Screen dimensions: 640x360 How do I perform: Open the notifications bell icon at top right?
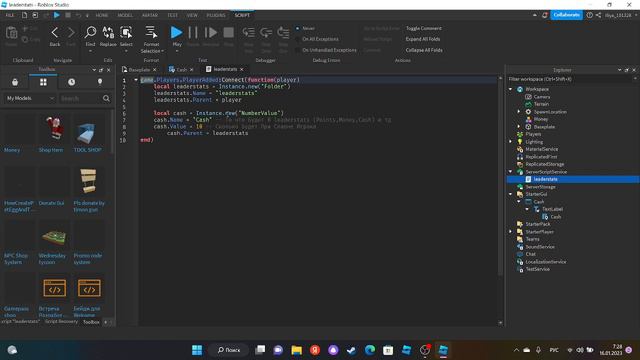pos(544,15)
